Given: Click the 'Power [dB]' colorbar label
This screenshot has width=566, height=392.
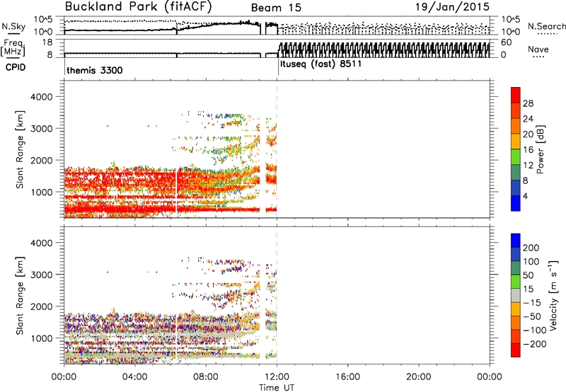Looking at the screenshot, I should [540, 149].
